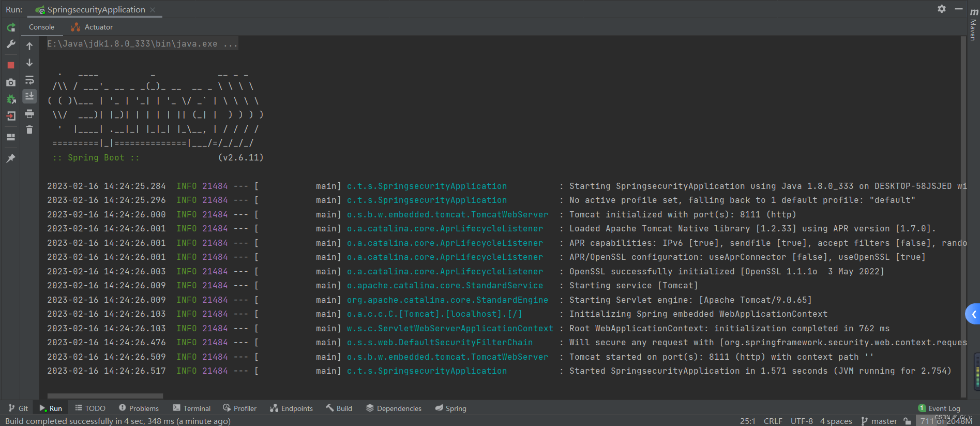
Task: Open the Profiler tool window
Action: point(239,408)
